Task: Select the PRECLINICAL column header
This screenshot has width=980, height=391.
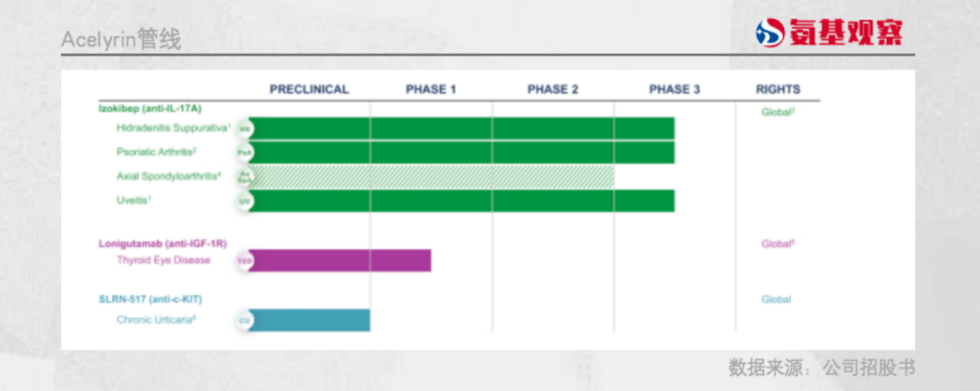Action: [309, 89]
